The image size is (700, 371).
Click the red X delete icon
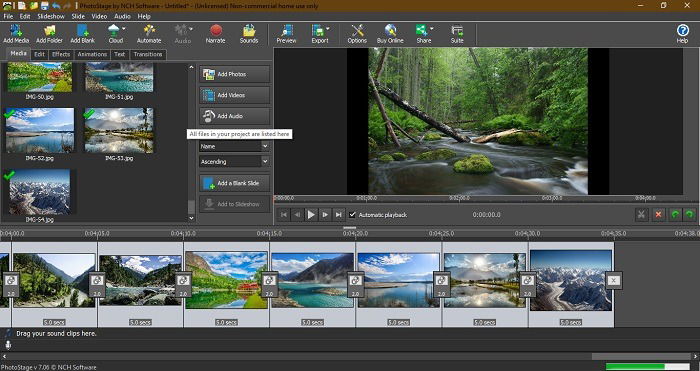(x=658, y=215)
